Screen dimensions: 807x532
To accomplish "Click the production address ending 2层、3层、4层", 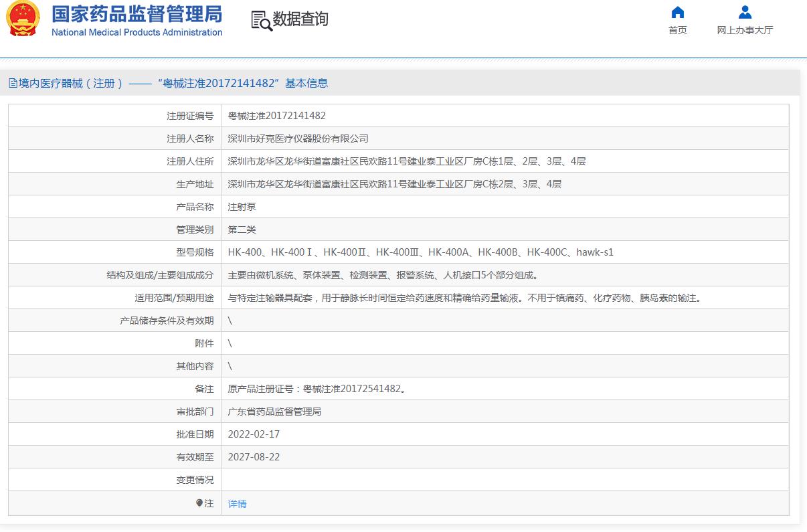I will click(x=394, y=184).
